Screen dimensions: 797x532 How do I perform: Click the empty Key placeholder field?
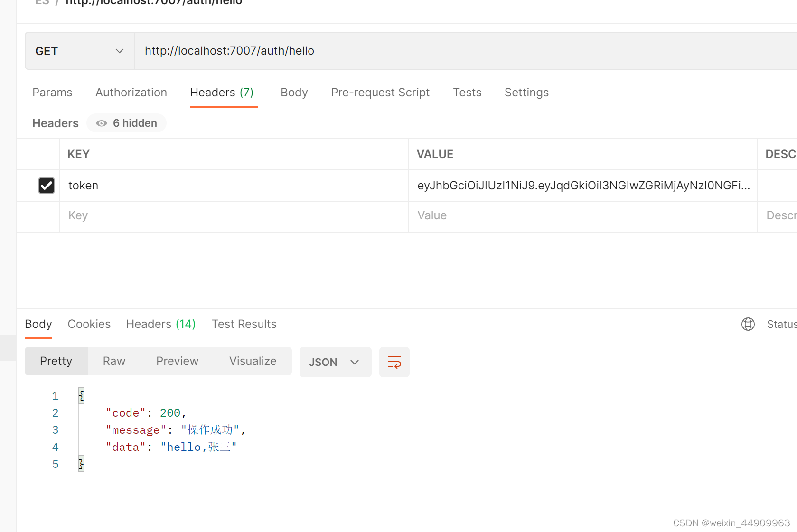tap(234, 216)
